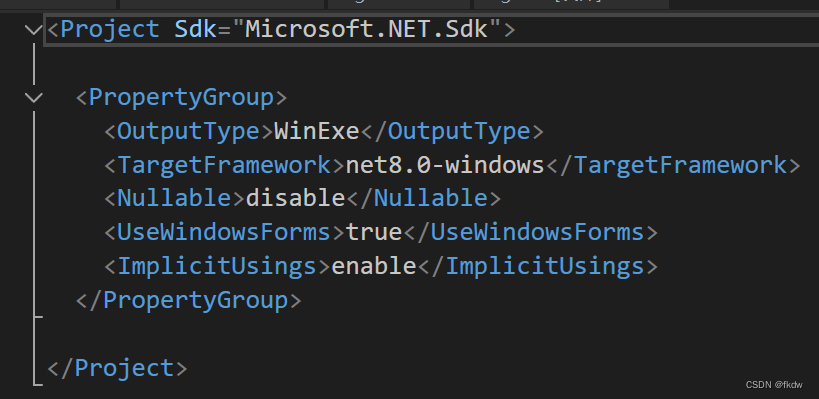819x399 pixels.
Task: Click the closing Project tag
Action: pos(117,368)
